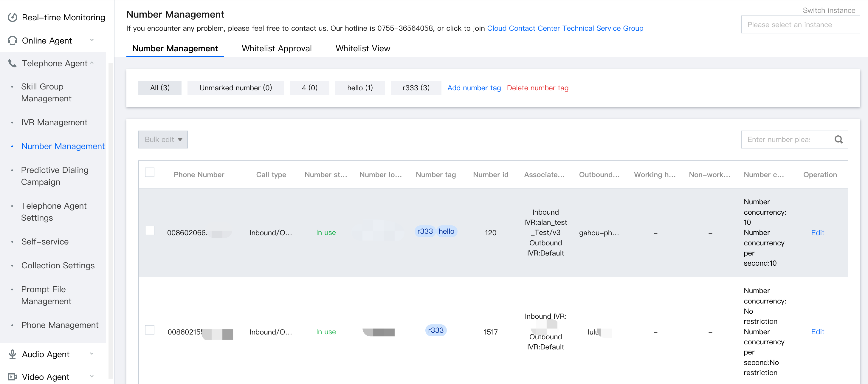Click the search magnifier icon
The width and height of the screenshot is (868, 384).
[838, 140]
